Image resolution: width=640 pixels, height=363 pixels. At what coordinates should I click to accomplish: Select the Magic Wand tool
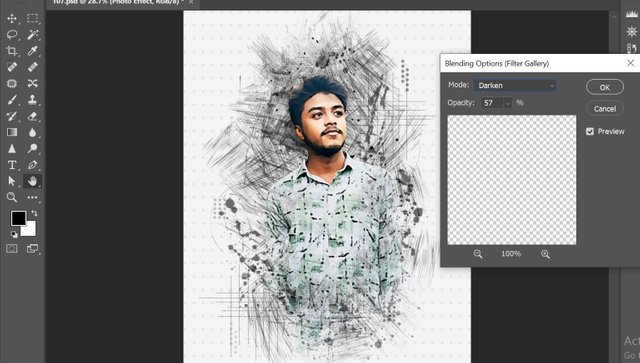pos(33,35)
